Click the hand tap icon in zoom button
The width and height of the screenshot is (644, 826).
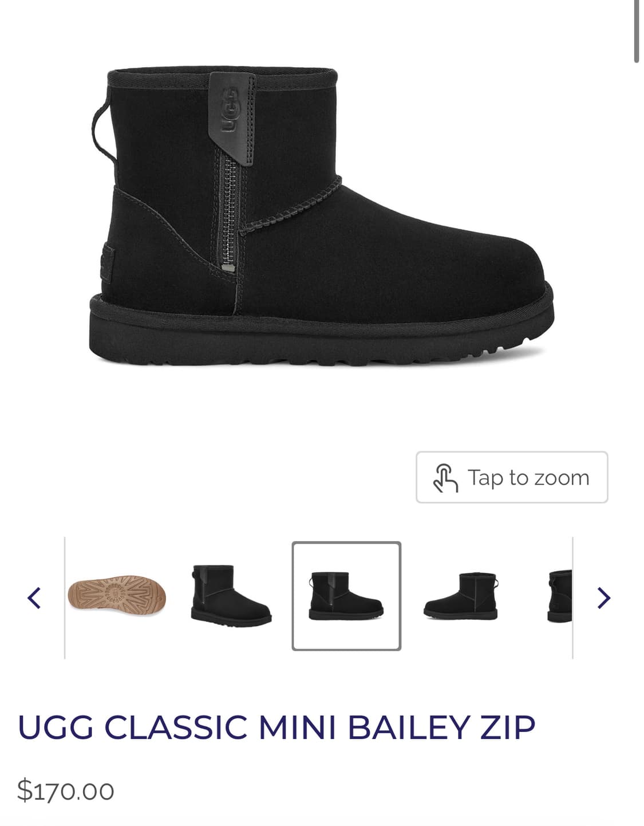pos(445,478)
